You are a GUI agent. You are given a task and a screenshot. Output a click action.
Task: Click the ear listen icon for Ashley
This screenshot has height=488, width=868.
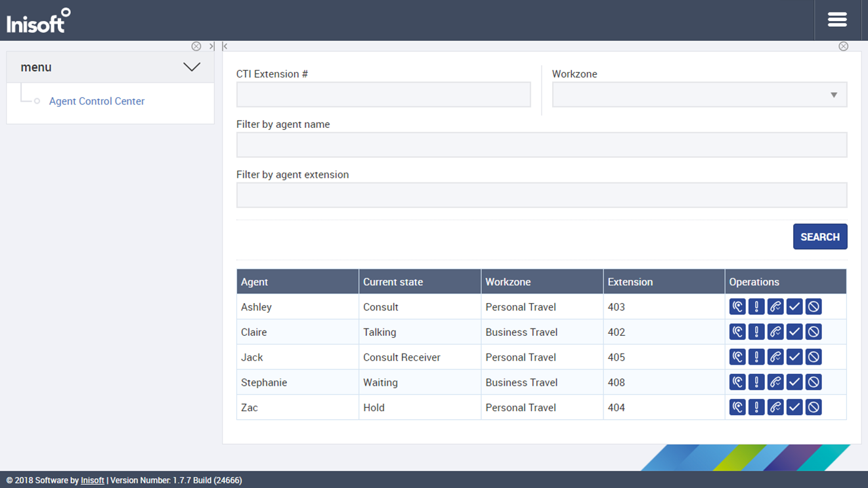click(737, 306)
